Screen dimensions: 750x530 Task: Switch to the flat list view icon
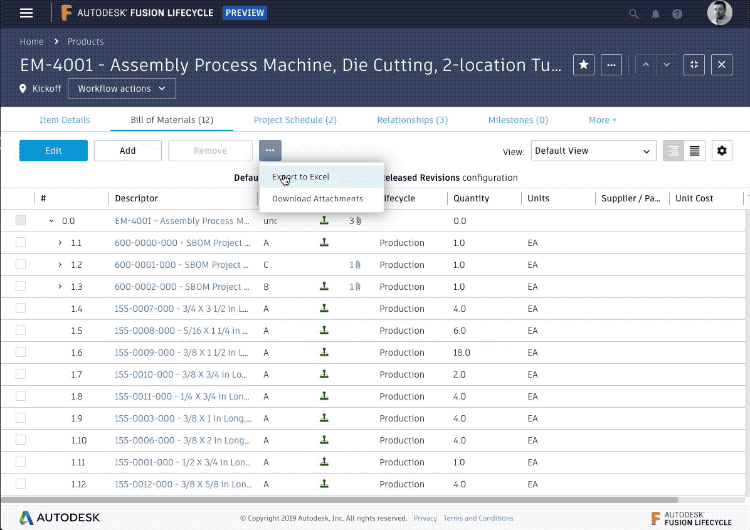(x=695, y=151)
